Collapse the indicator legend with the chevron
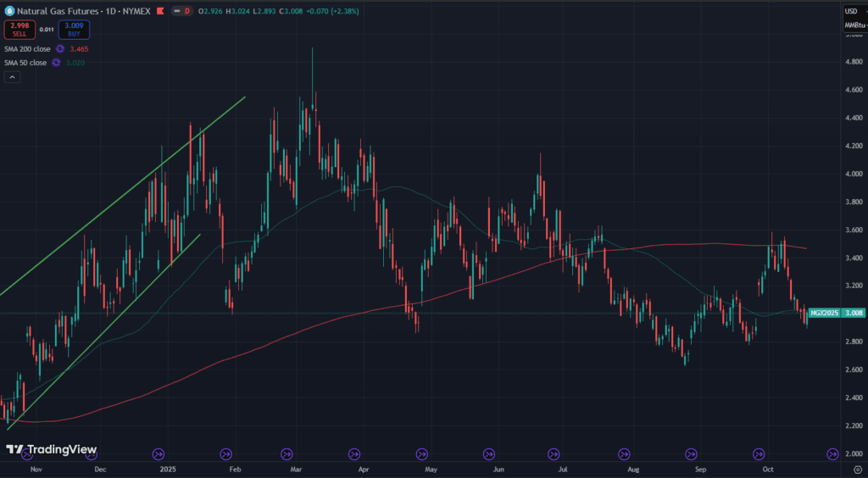The height and width of the screenshot is (478, 868). tap(13, 77)
